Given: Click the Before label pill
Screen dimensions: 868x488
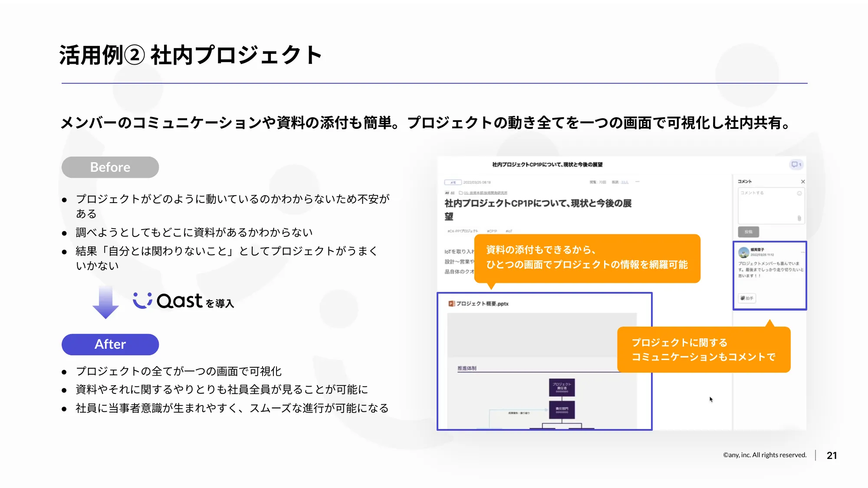Looking at the screenshot, I should point(110,167).
